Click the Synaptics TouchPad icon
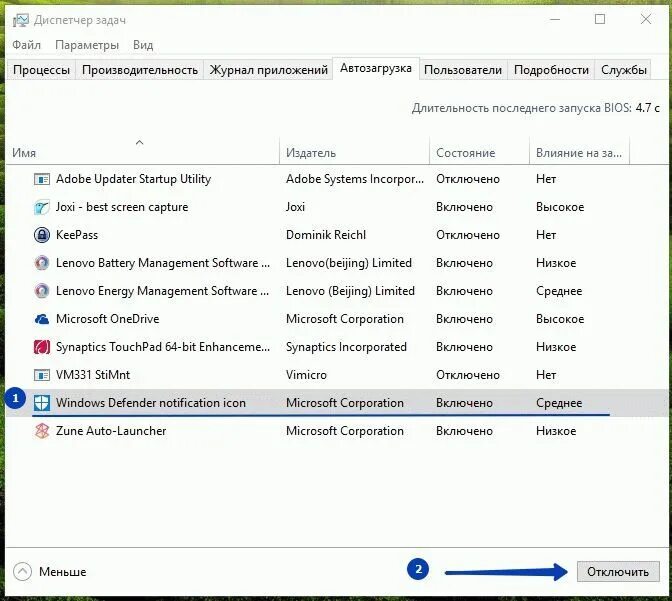Screen dimensions: 672x601 click(42, 347)
